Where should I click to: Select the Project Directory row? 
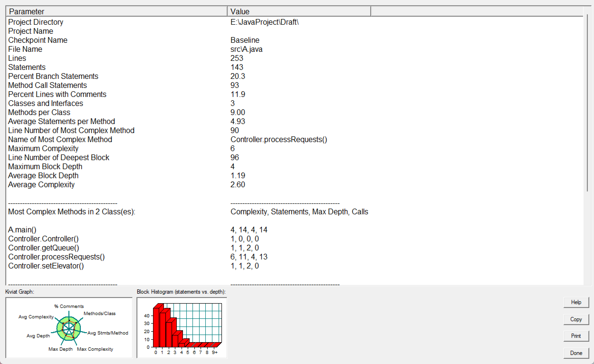[36, 22]
